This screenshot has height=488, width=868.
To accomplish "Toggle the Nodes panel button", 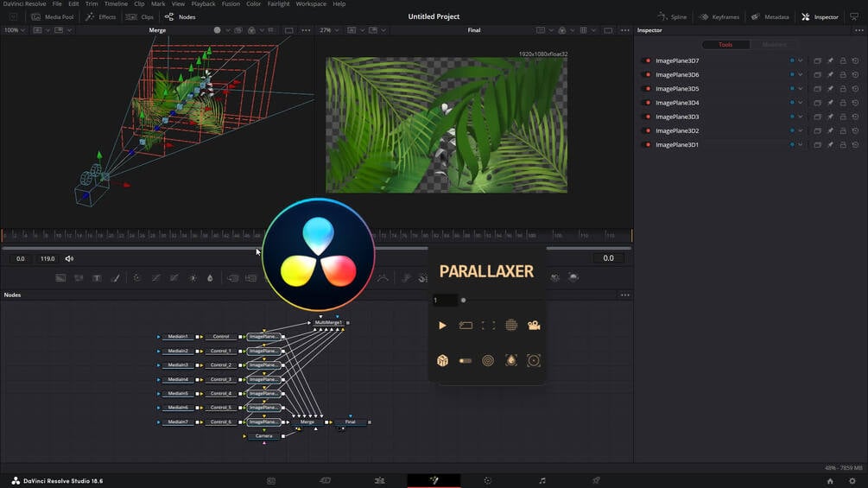I will 181,17.
